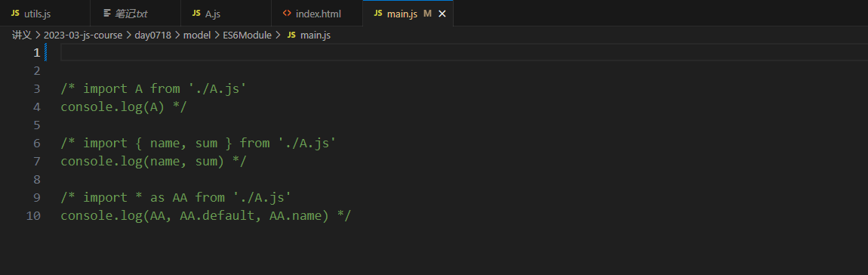Click the JS icon in the breadcrumb

(x=292, y=36)
